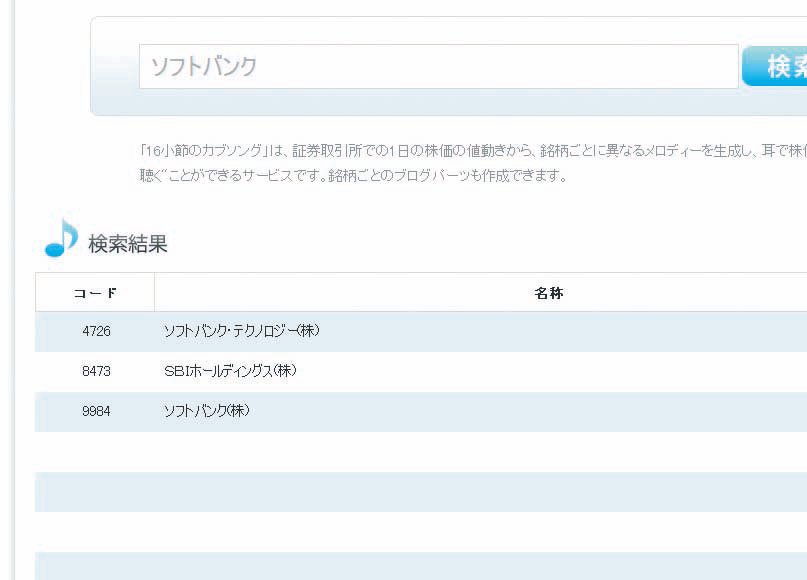807x580 pixels.
Task: Click the コード column header
Action: tap(95, 293)
